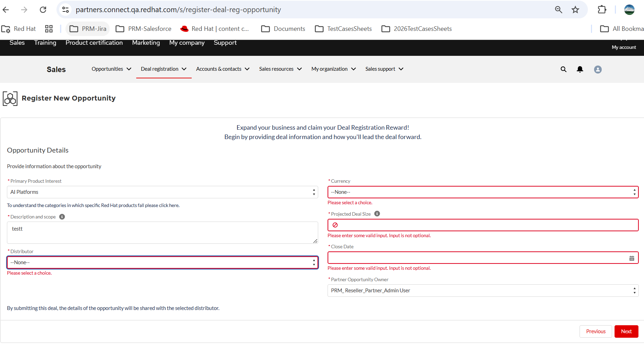Go back with the browser back arrow

(x=6, y=10)
